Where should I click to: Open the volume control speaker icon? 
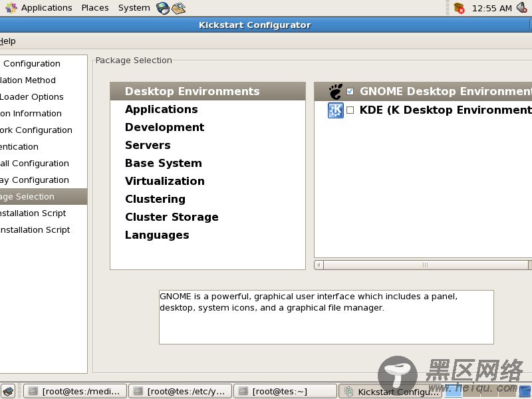pos(522,7)
